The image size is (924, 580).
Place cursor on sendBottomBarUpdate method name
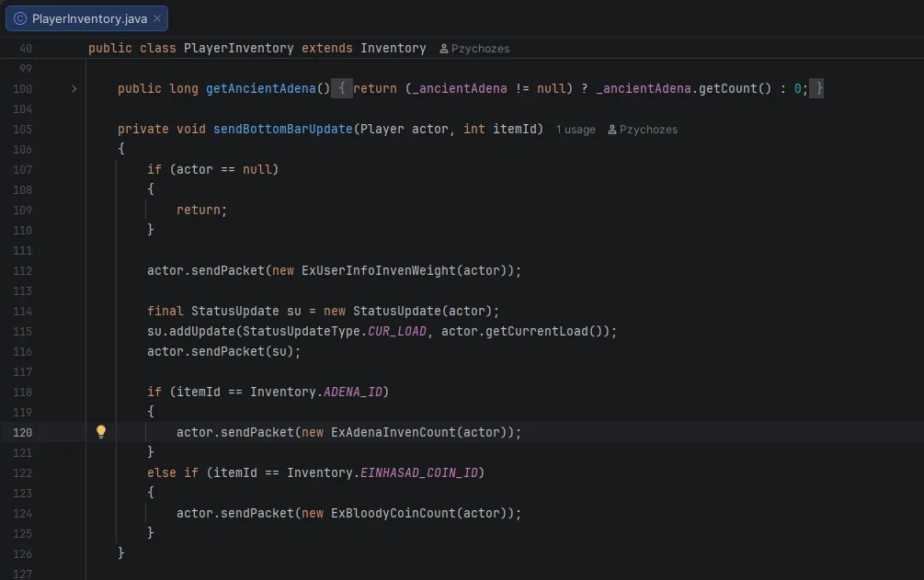(283, 129)
